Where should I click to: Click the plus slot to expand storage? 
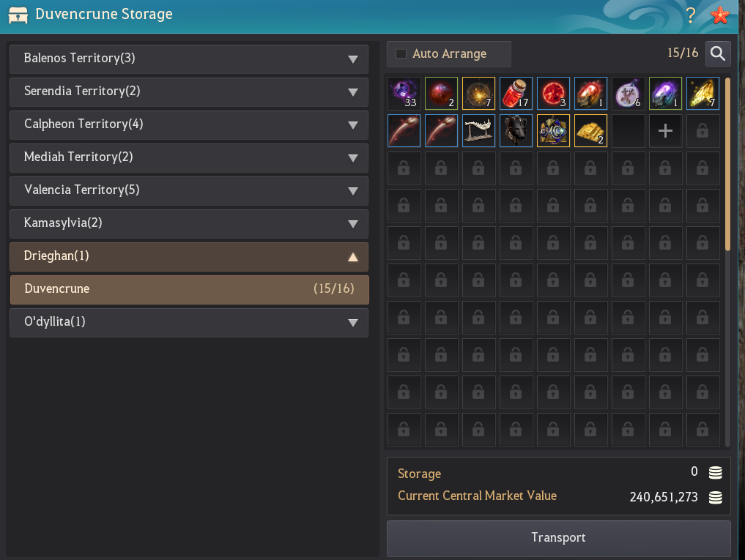coord(665,130)
